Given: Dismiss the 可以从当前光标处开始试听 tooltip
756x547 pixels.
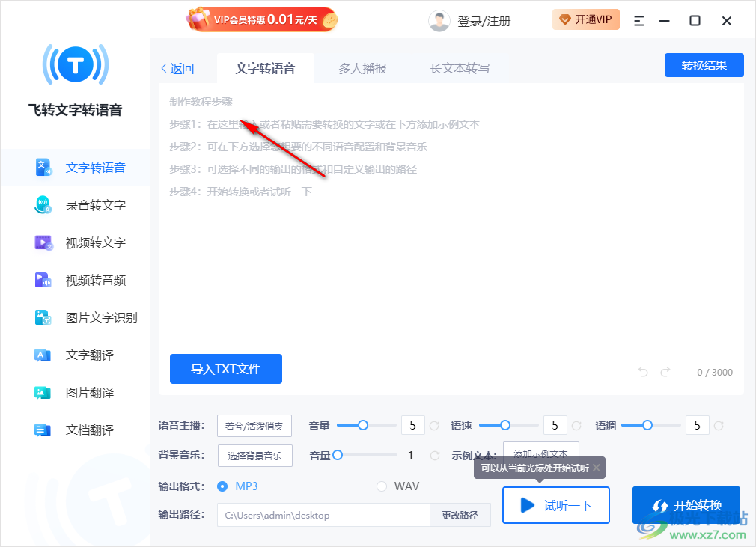Looking at the screenshot, I should 597,468.
